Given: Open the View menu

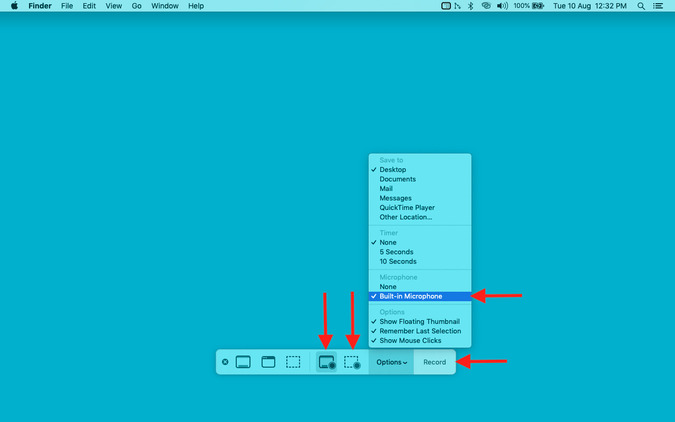Looking at the screenshot, I should click(114, 6).
